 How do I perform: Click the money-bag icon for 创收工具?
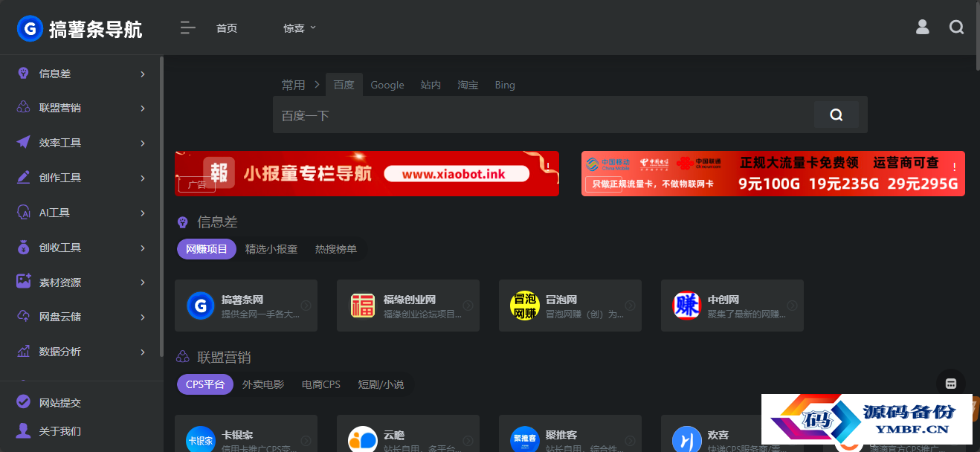(23, 248)
